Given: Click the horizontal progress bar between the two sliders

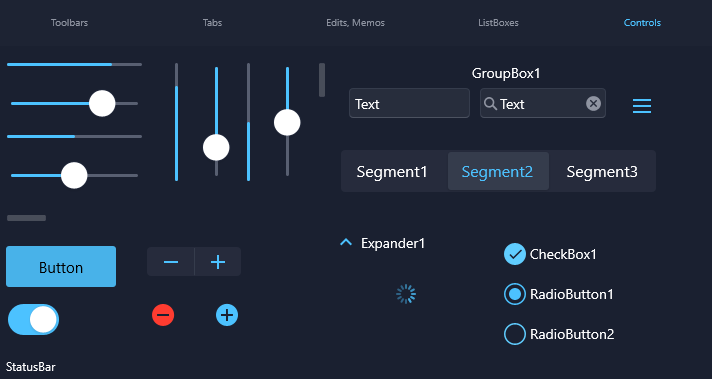Looking at the screenshot, I should pos(74,136).
